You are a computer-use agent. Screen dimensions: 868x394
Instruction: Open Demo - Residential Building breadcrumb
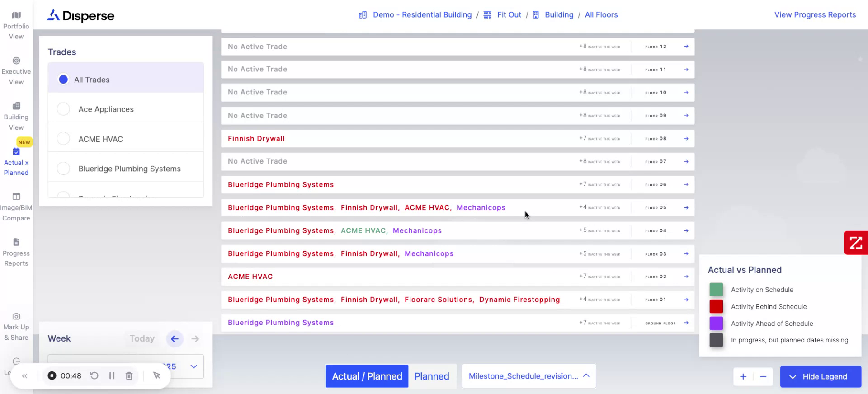pos(422,15)
